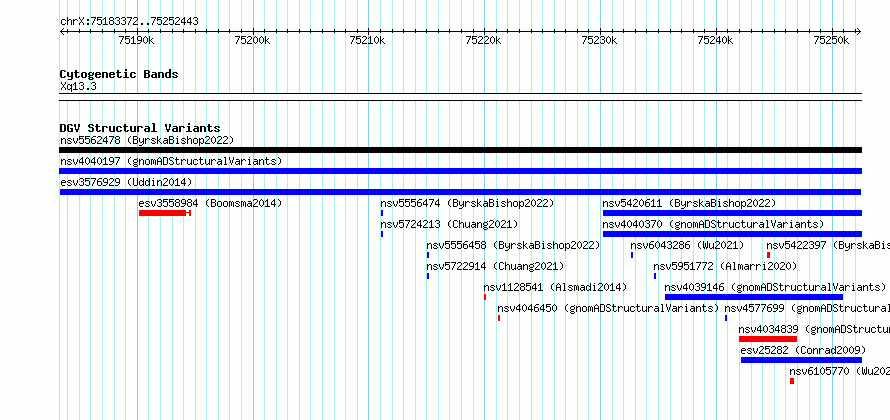Open nsv5722914 (Chuang2021) variant label
890x420 pixels.
point(495,266)
